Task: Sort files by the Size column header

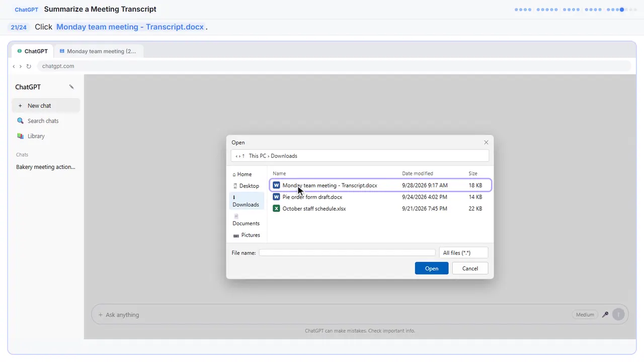Action: (x=473, y=173)
